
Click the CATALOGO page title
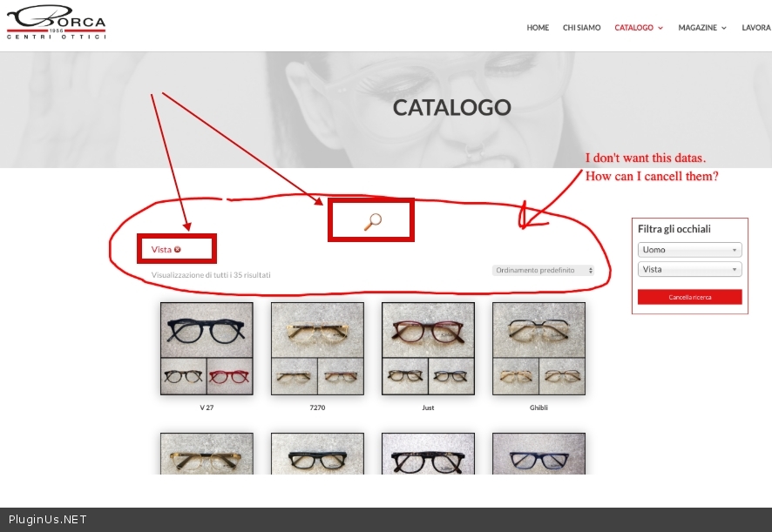click(451, 108)
